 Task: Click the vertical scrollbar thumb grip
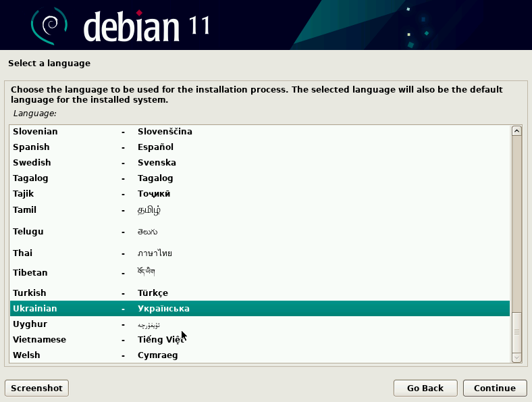[516, 332]
